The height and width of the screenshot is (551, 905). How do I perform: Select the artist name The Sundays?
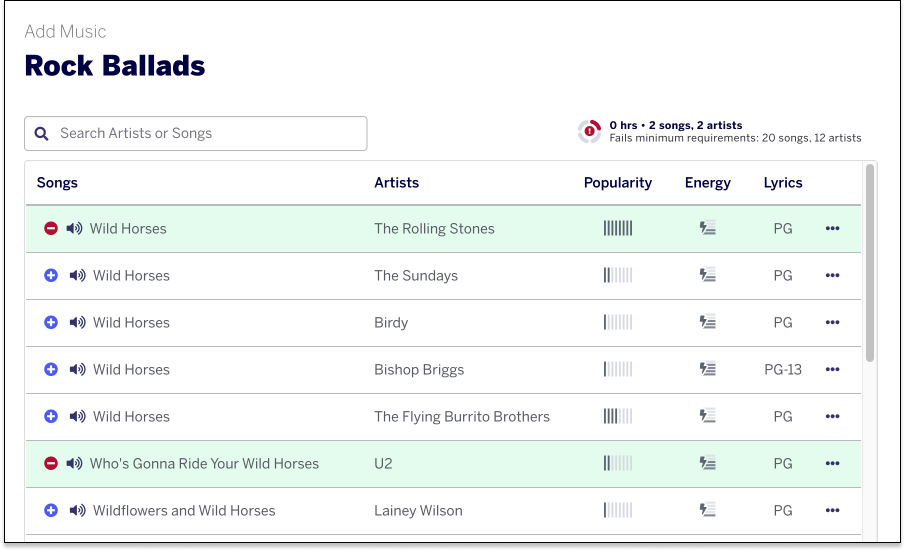[x=416, y=276]
